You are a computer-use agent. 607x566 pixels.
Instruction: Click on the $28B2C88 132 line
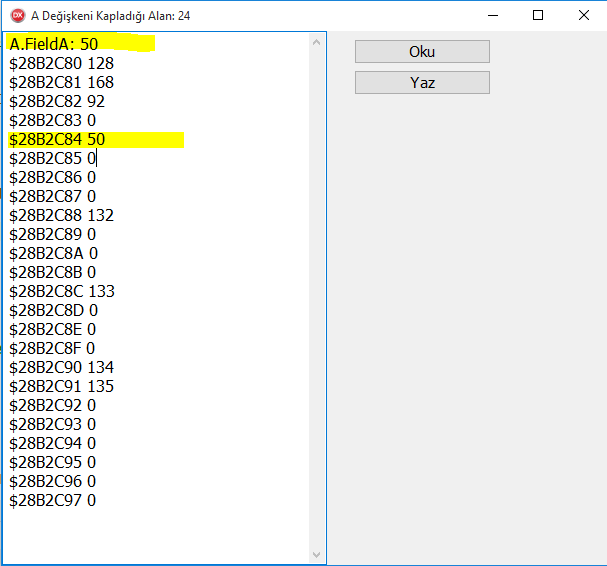point(61,215)
